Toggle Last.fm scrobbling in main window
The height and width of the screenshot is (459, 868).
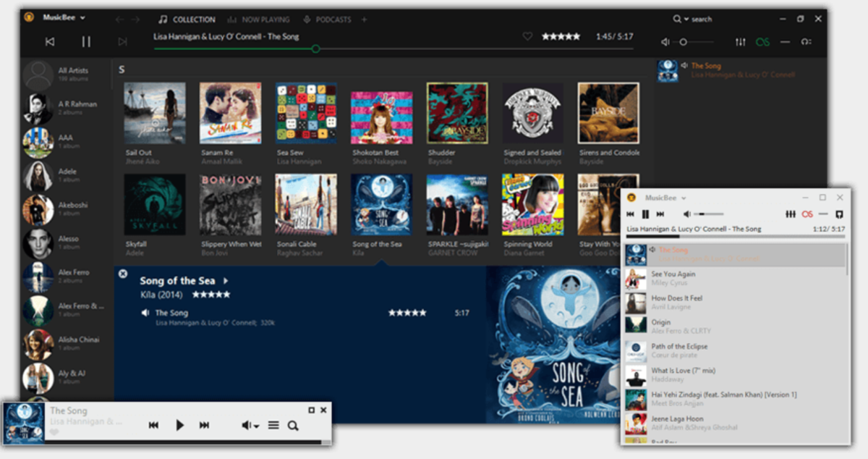762,42
